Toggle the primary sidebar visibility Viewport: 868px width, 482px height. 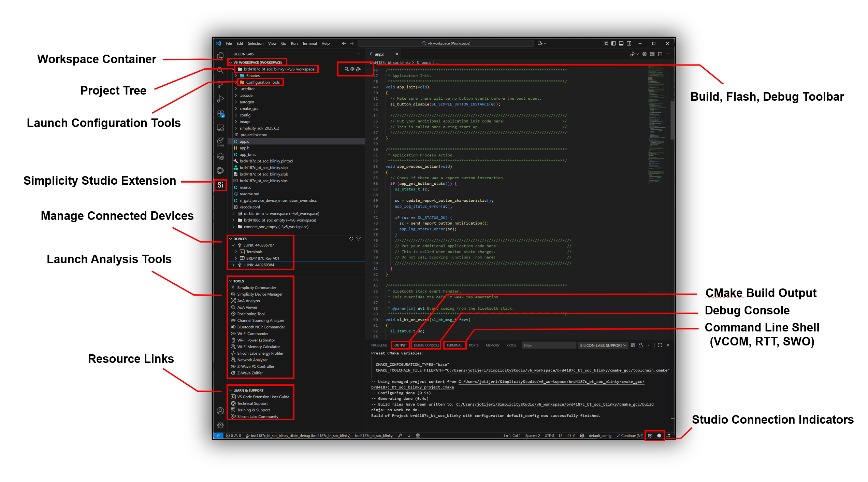(x=613, y=43)
